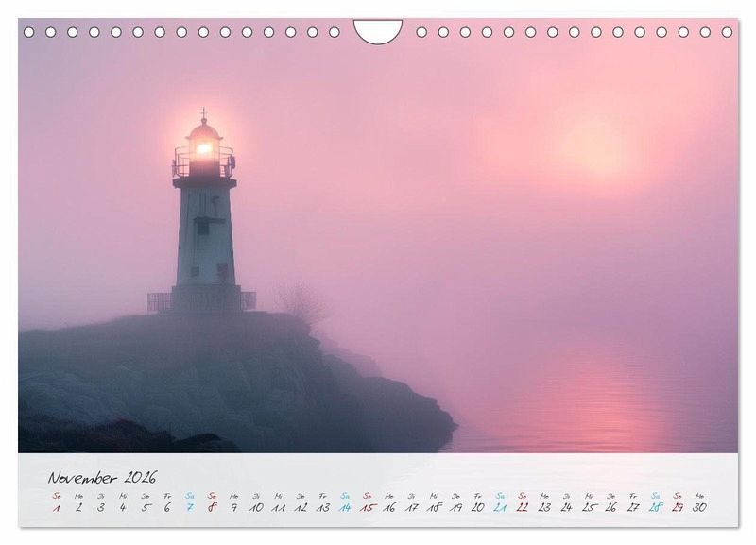The width and height of the screenshot is (756, 545).
Task: Select date 25 in the date row
Action: [x=589, y=507]
